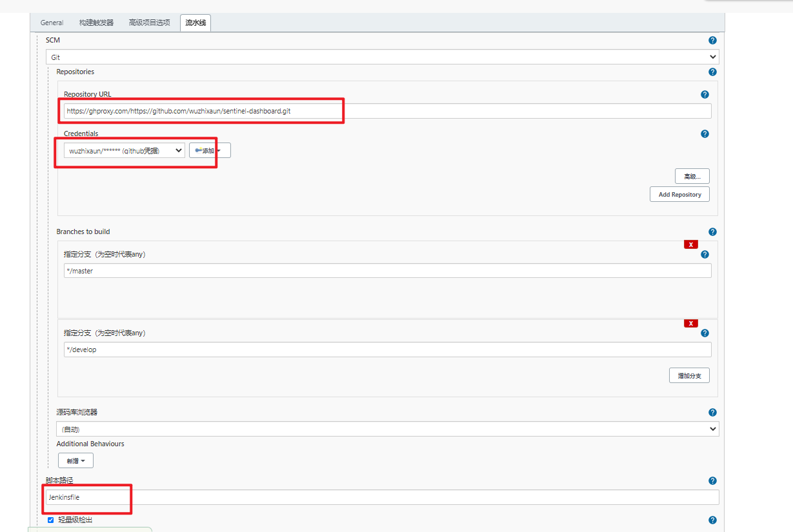
Task: Switch to the General tab
Action: pyautogui.click(x=52, y=22)
